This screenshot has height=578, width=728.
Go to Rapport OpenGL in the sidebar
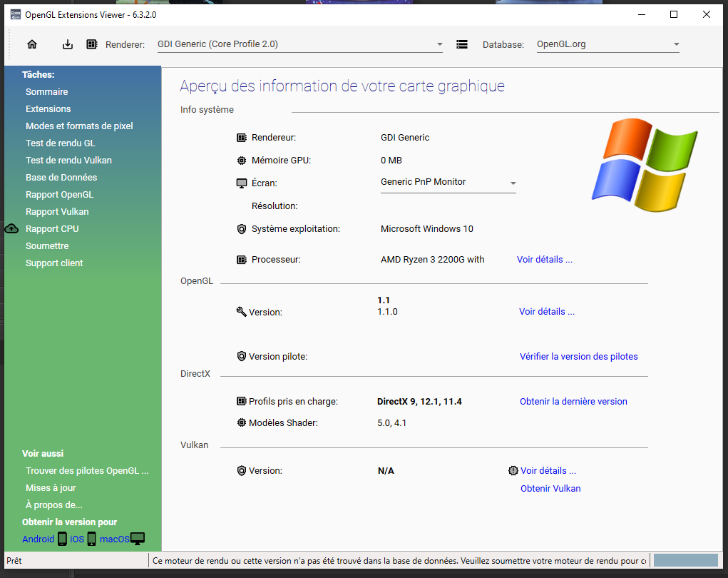coord(59,195)
